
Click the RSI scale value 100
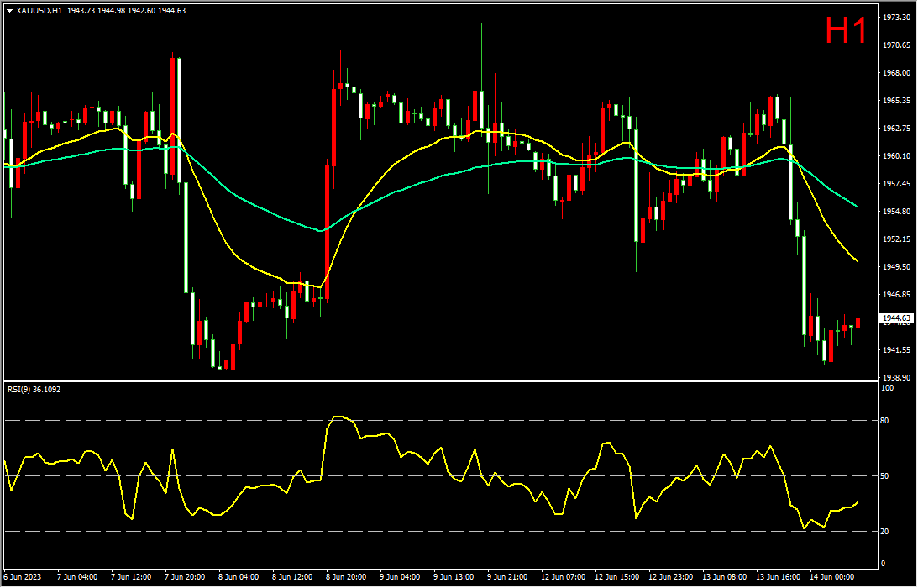pos(888,388)
